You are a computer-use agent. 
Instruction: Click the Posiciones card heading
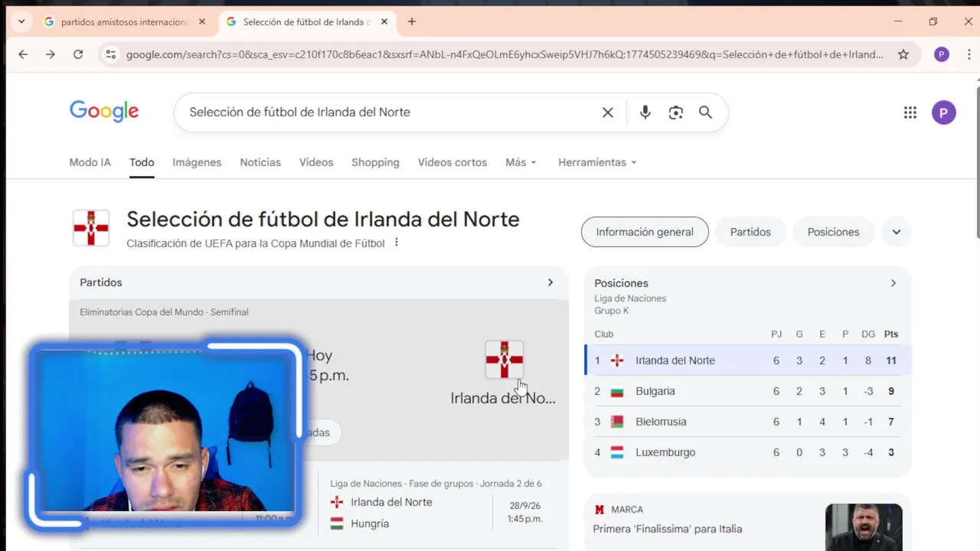[x=622, y=283]
